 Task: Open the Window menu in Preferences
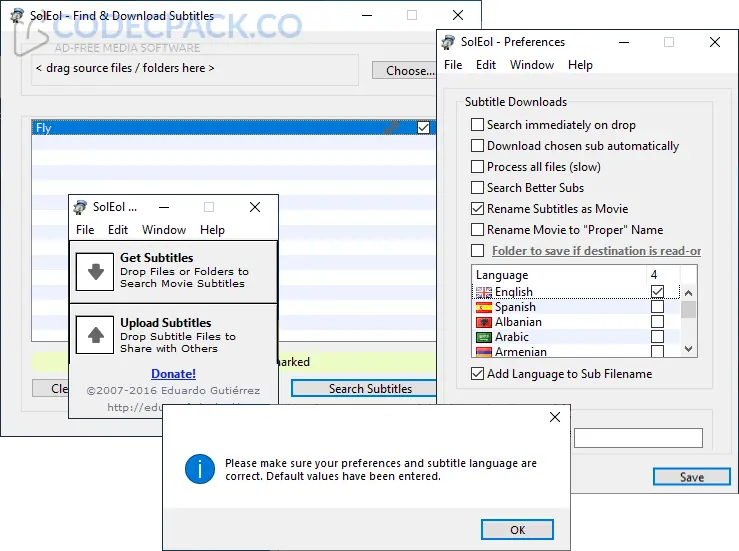pos(532,65)
